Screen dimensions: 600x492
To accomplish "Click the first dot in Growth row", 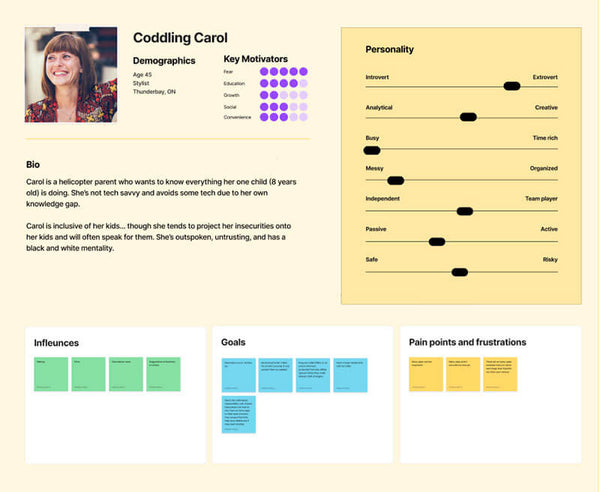I will click(x=264, y=95).
